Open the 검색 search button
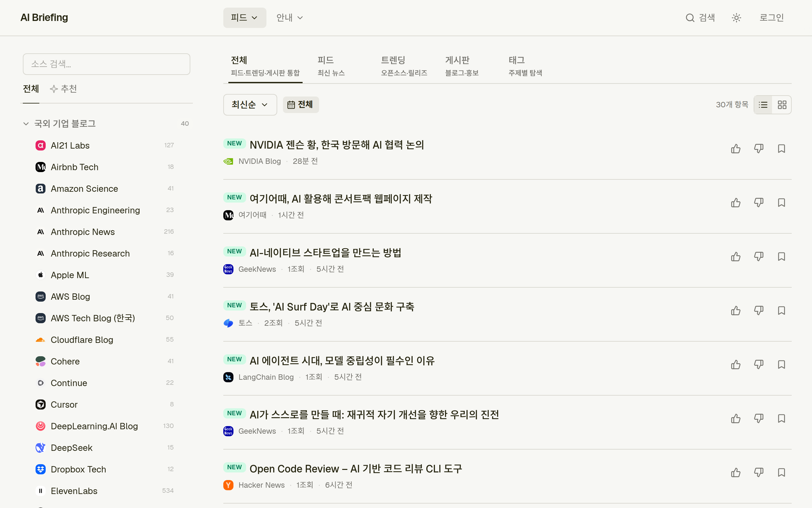Screen dimensions: 812x508 coord(700,18)
